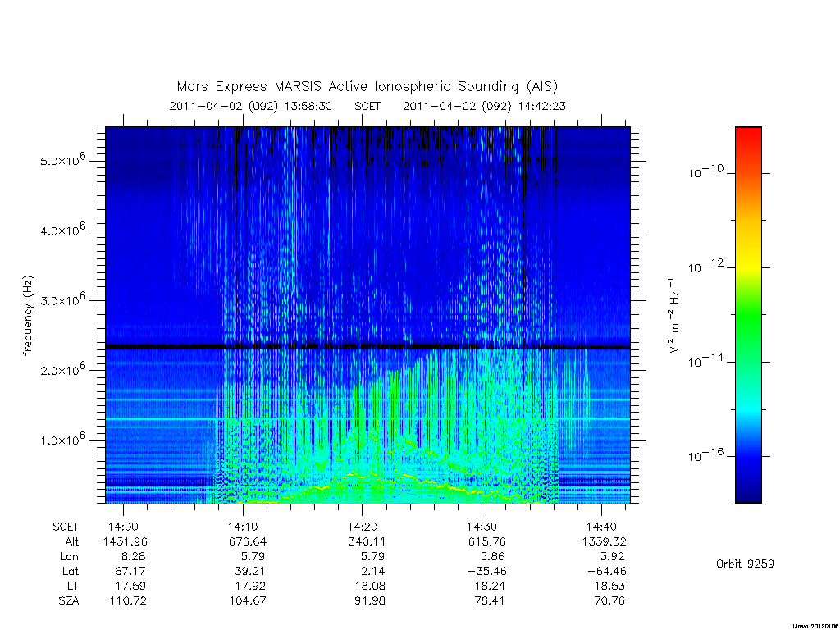Click the 'SZA' row label

point(69,601)
